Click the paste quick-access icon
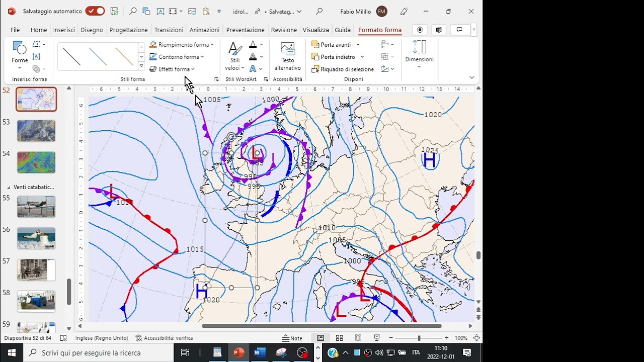 pyautogui.click(x=205, y=11)
